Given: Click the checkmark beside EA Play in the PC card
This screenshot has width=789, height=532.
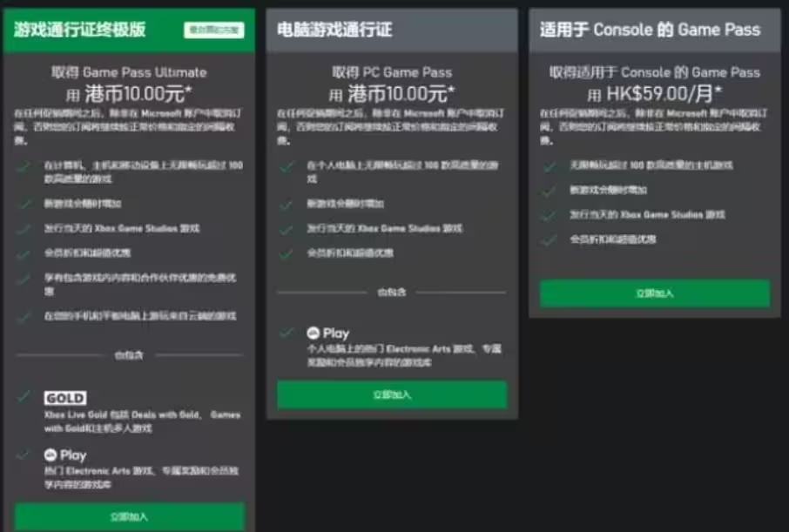Looking at the screenshot, I should click(x=287, y=333).
